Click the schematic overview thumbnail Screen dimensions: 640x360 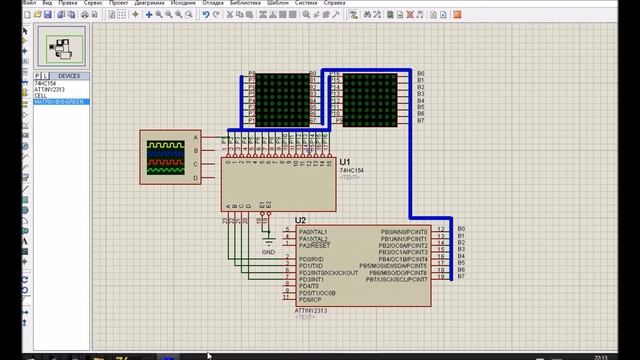[x=62, y=47]
